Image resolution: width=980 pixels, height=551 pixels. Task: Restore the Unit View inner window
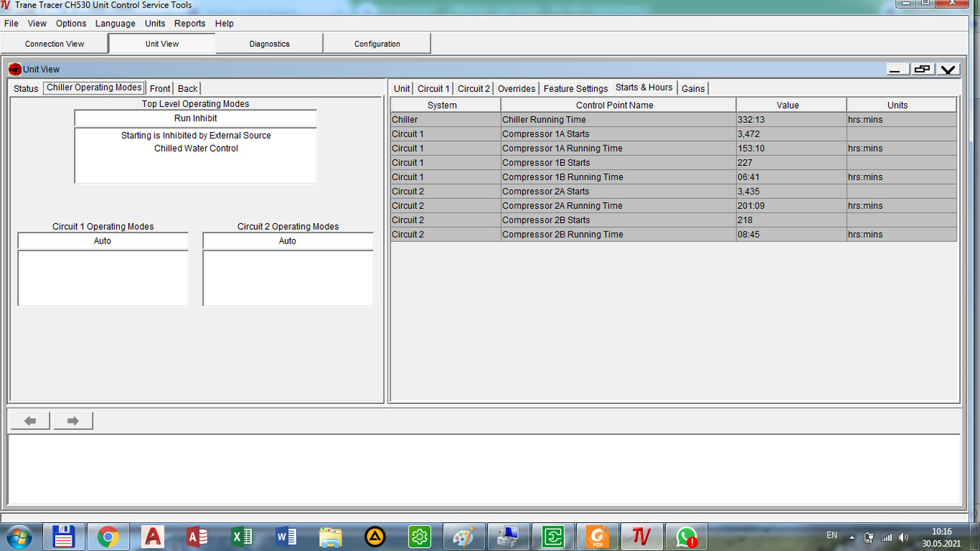tap(922, 69)
